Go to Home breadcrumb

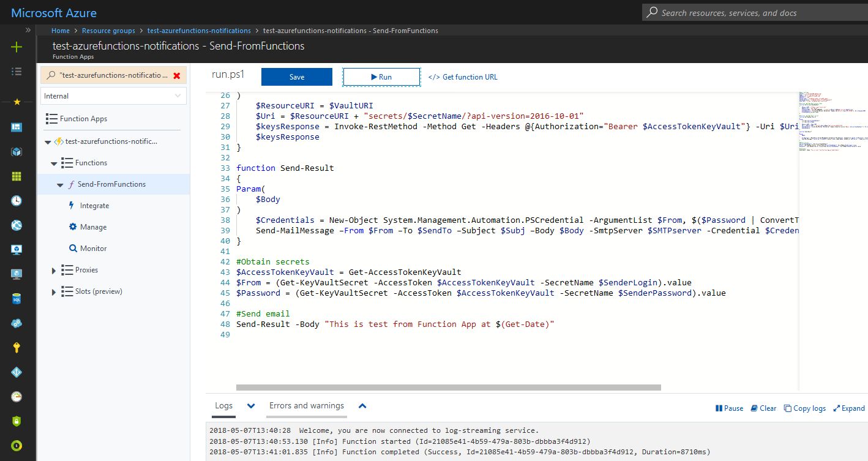pos(61,31)
